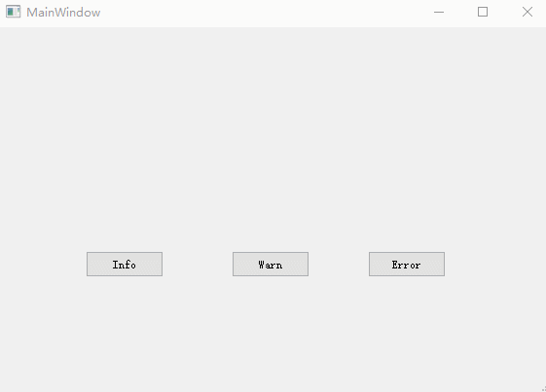
Task: Trigger the Warn button
Action: tap(271, 265)
